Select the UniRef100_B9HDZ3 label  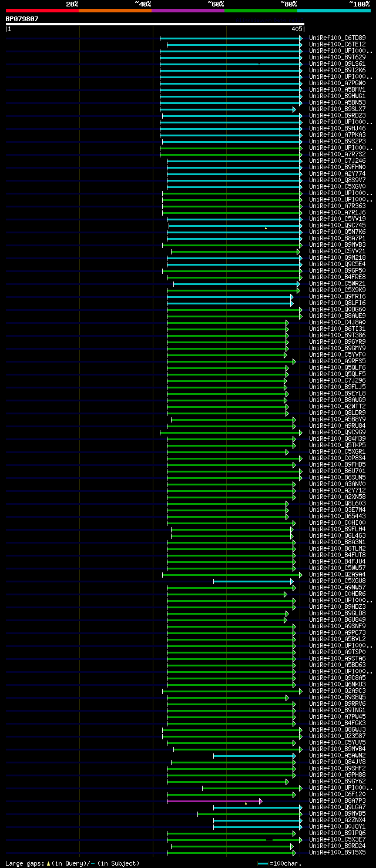coord(337,606)
